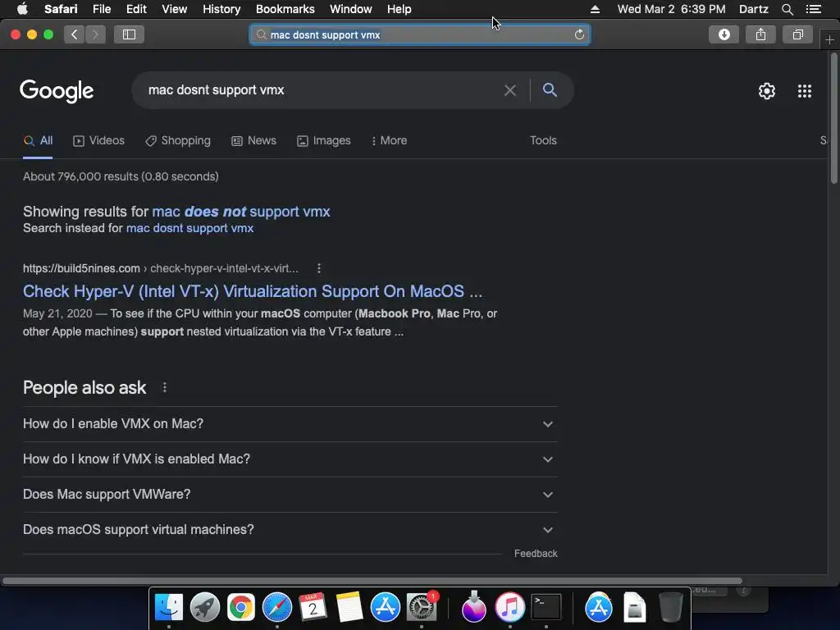Reload page via address bar refresh icon

(x=579, y=34)
